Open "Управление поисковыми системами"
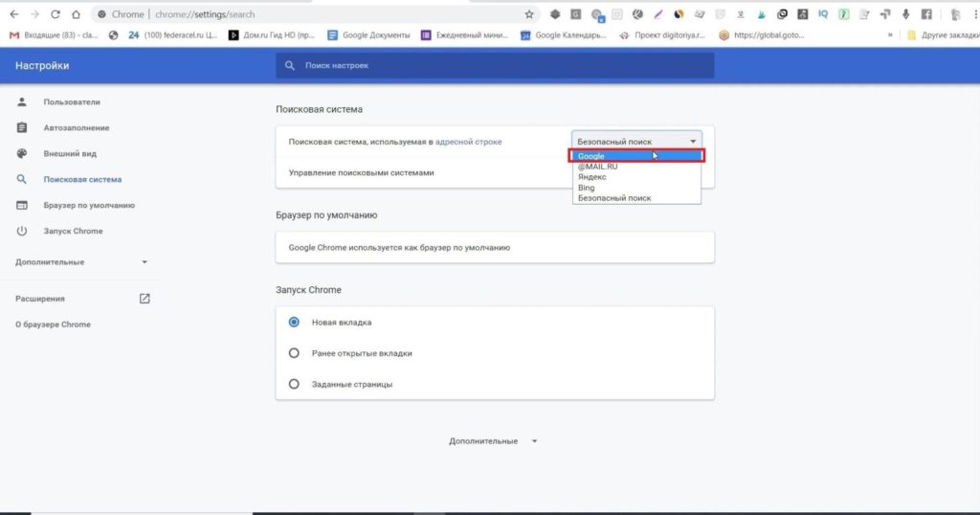Viewport: 980px width, 515px height. tap(362, 173)
